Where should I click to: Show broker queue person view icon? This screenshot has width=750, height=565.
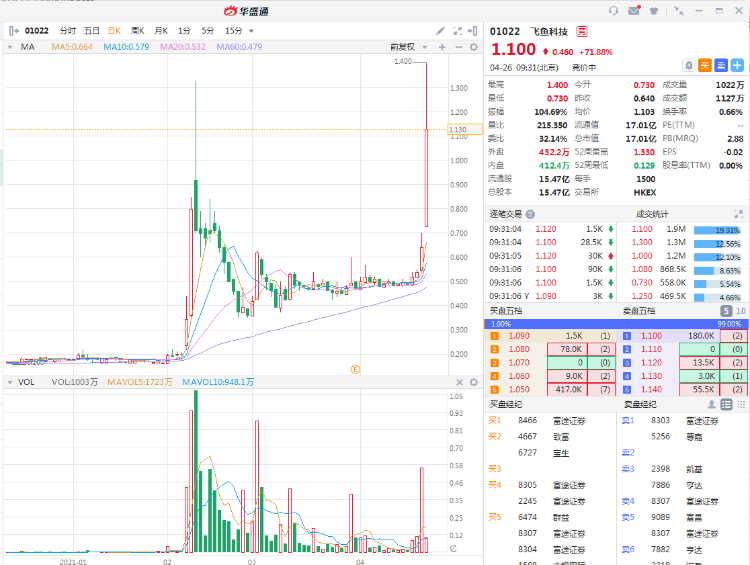[x=711, y=405]
